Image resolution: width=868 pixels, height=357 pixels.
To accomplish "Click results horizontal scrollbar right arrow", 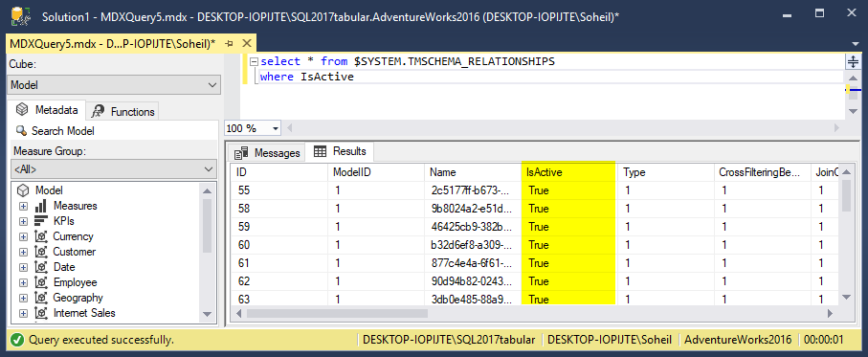I will [x=830, y=313].
